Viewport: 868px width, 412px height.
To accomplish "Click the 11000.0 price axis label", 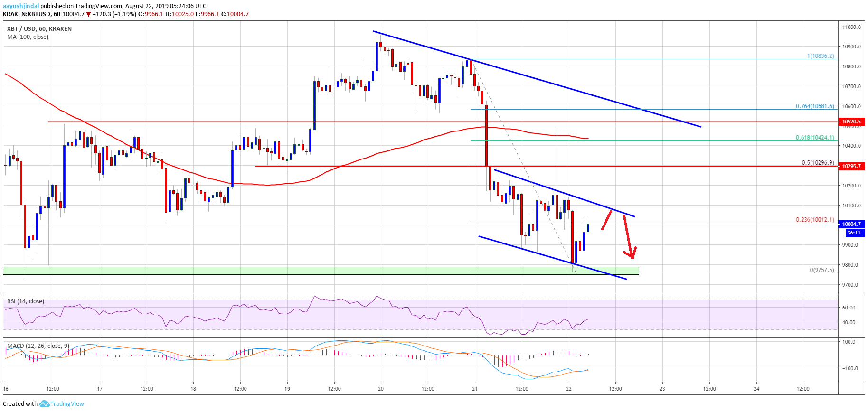I will pyautogui.click(x=852, y=27).
